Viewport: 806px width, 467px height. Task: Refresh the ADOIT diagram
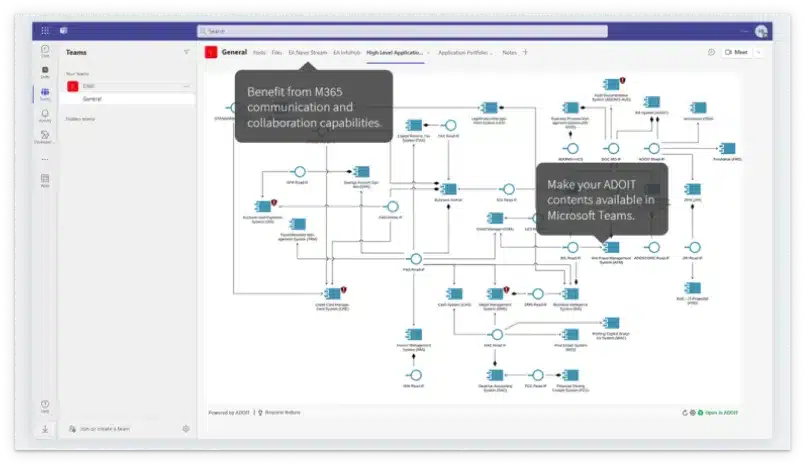685,413
